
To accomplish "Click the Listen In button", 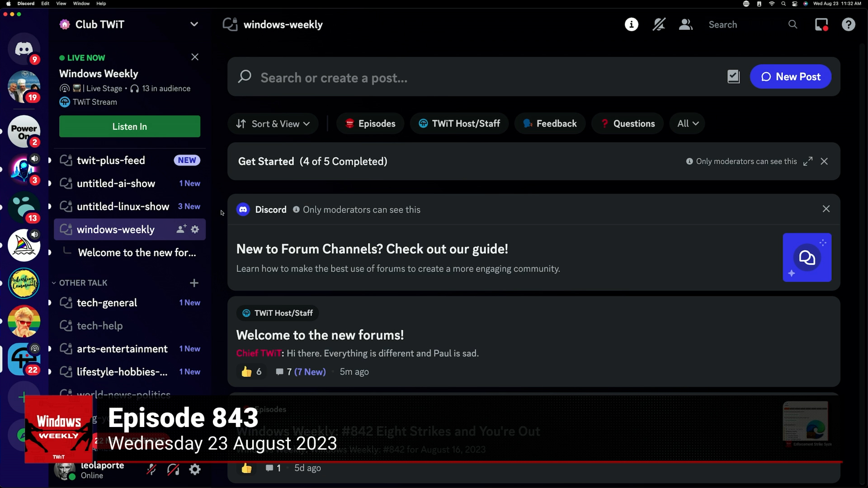I will coord(129,127).
